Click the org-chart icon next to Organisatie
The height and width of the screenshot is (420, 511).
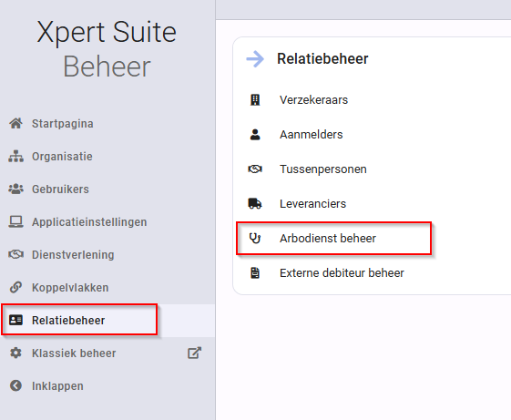click(15, 156)
